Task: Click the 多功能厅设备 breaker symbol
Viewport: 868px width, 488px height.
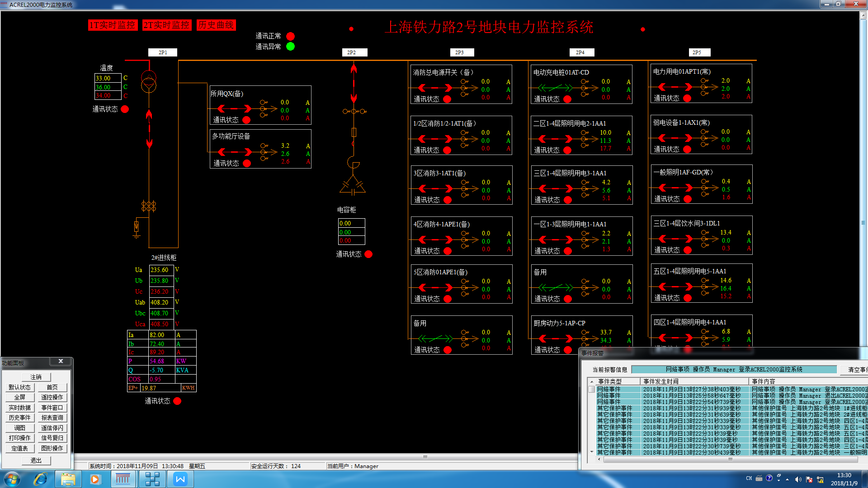Action: click(x=235, y=152)
